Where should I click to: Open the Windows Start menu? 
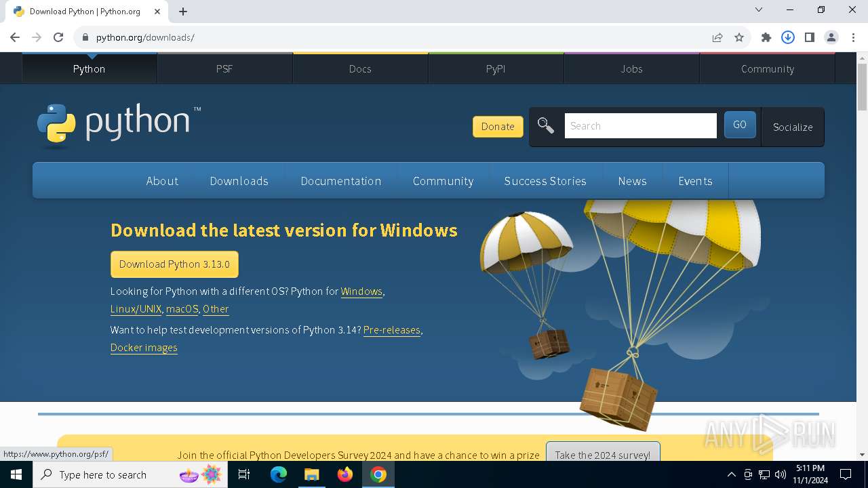(x=16, y=474)
